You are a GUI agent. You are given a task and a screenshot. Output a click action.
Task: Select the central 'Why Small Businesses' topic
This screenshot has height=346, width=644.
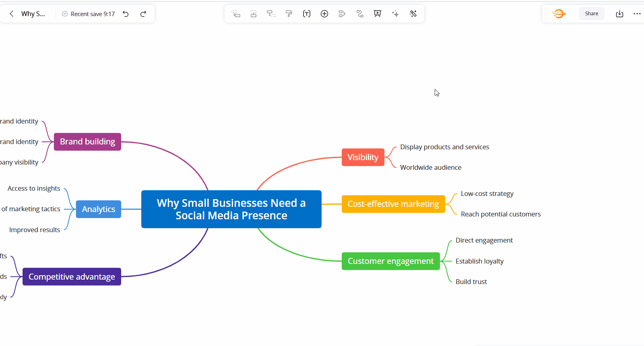pos(231,209)
